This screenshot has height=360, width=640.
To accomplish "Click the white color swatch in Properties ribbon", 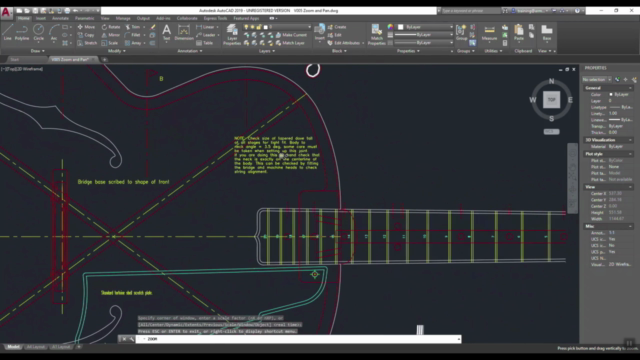I will click(400, 27).
